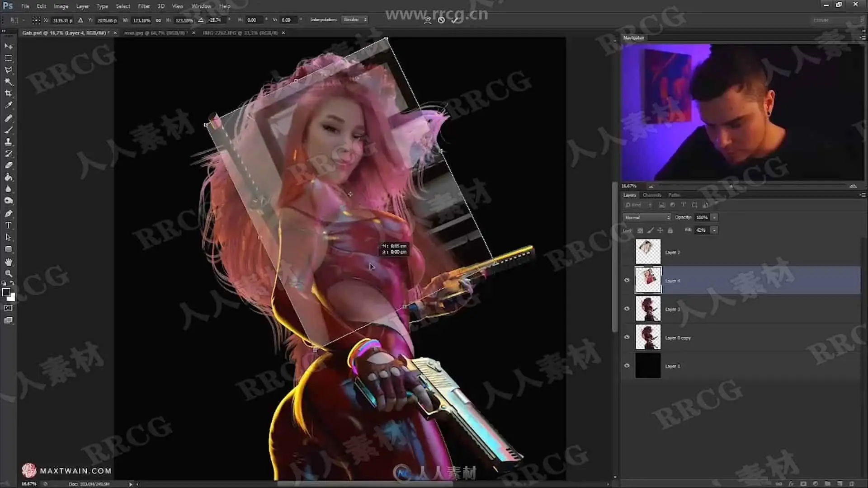Hide Layer 3 with its eye icon

pos(627,309)
